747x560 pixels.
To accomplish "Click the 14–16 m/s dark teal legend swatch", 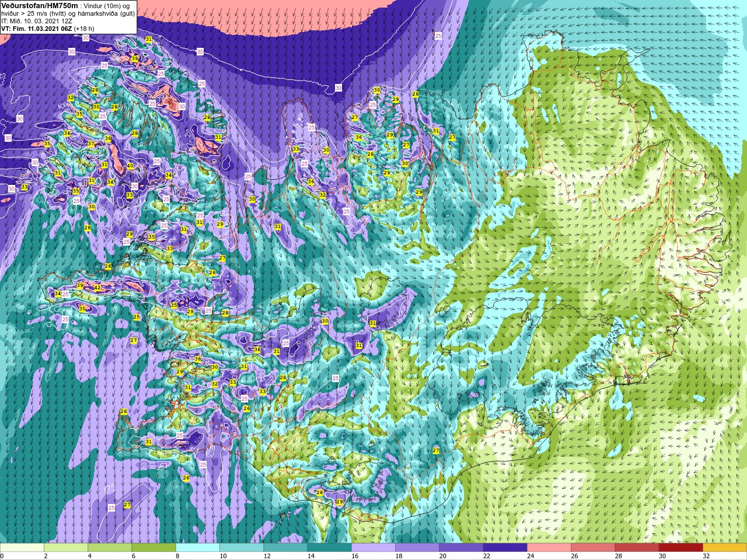I will [x=329, y=548].
